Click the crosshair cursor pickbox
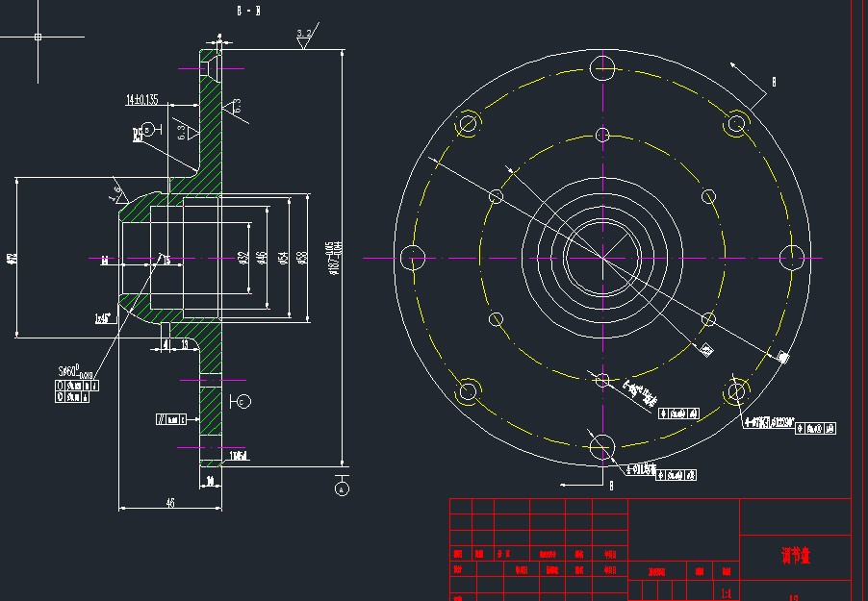The image size is (868, 601). (x=38, y=38)
